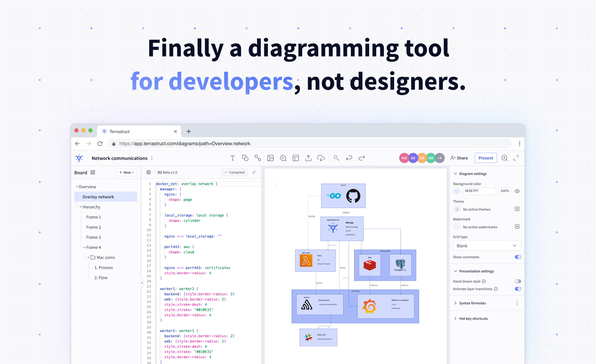Screen dimensions: 596x364
Task: Select Overlay network in board tree
Action: coord(98,197)
